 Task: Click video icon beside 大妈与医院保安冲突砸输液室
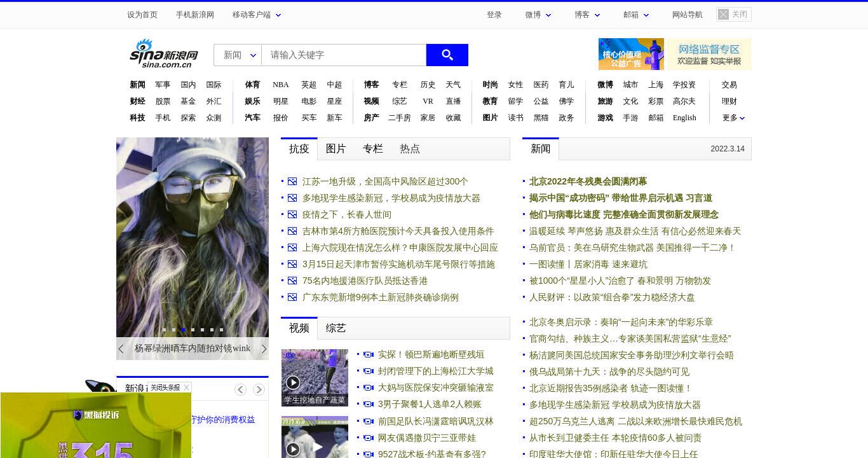tap(368, 387)
